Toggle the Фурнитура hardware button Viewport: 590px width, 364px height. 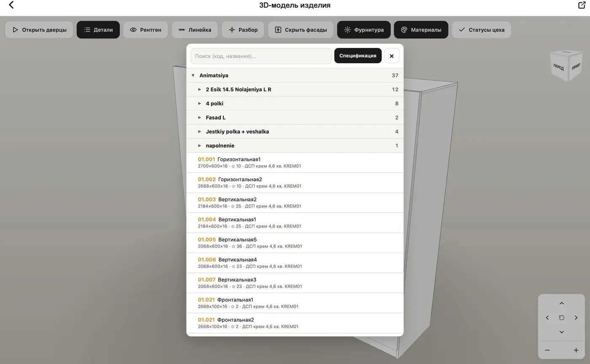(364, 30)
